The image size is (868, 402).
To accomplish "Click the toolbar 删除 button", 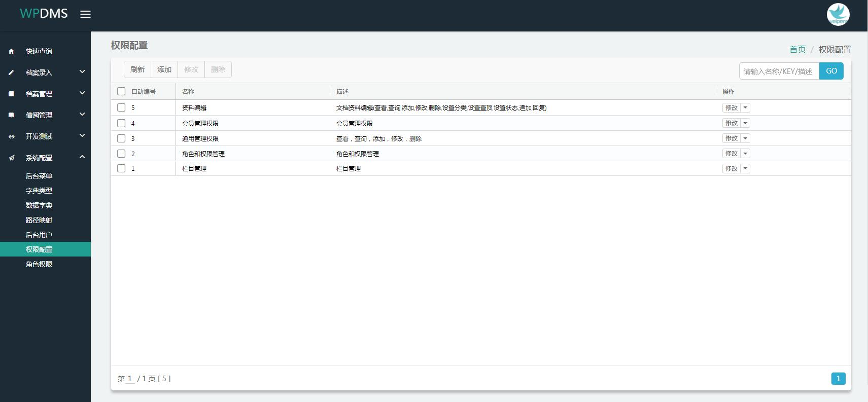I will click(218, 69).
